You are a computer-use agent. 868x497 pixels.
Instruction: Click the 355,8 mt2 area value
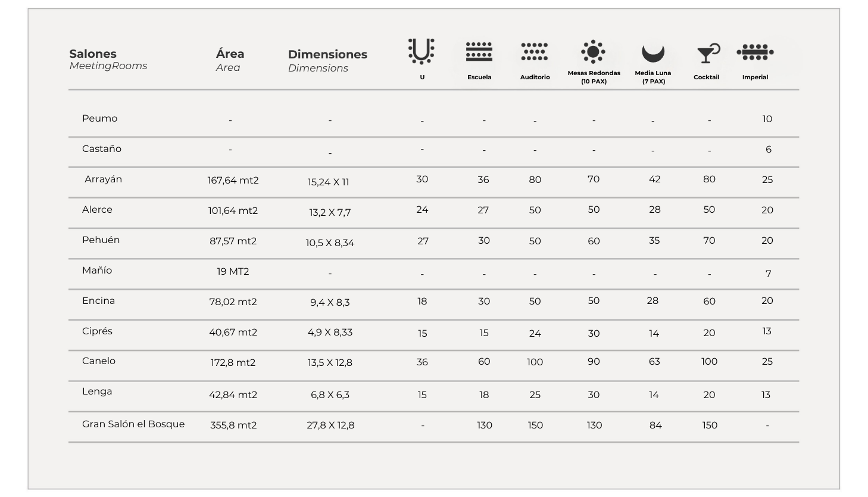click(x=233, y=425)
